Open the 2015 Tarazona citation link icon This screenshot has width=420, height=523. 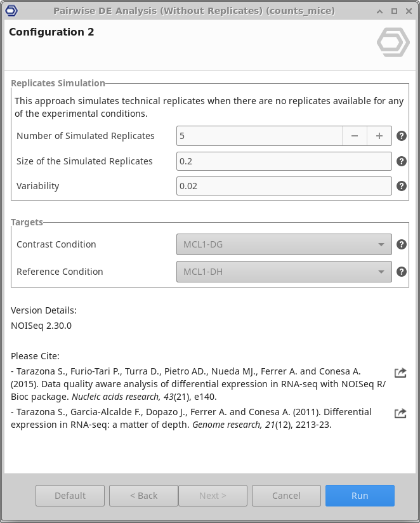400,373
